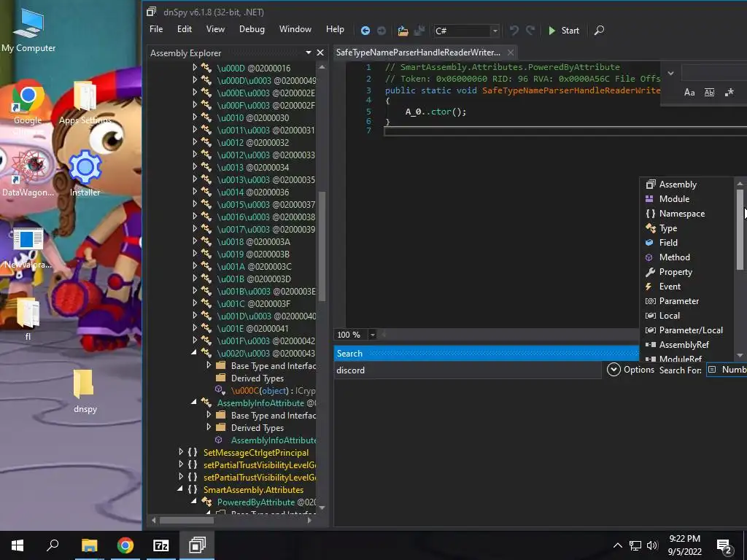Select the \u0019 @0200003B type
Screen dimensions: 747x560
point(253,254)
